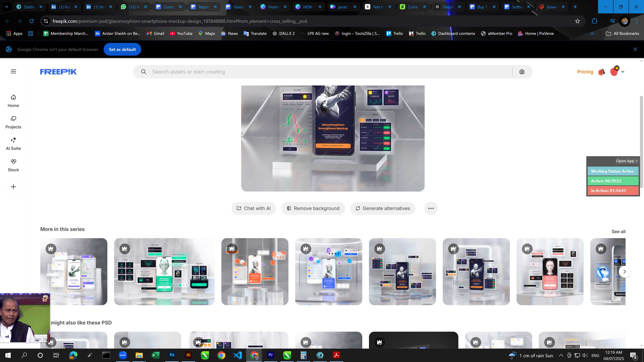Open Gmail bookmark
644x362 pixels.
tap(155, 34)
